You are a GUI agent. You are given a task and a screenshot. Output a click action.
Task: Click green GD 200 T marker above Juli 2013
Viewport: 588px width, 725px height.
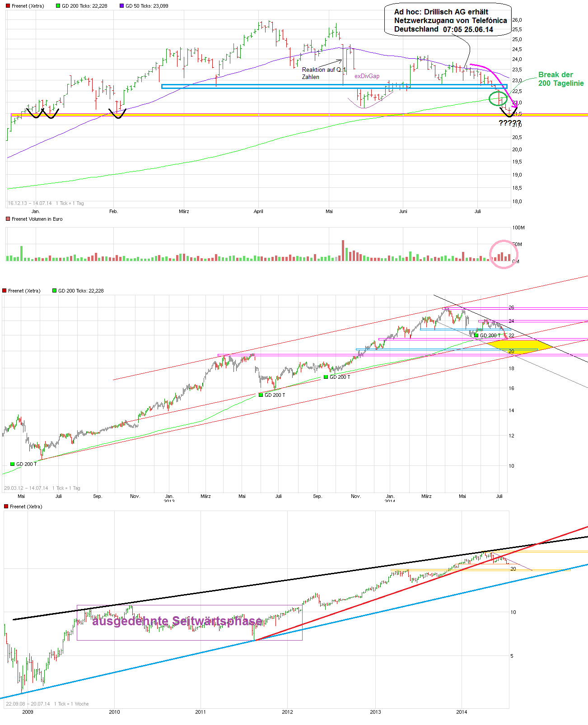pos(261,395)
